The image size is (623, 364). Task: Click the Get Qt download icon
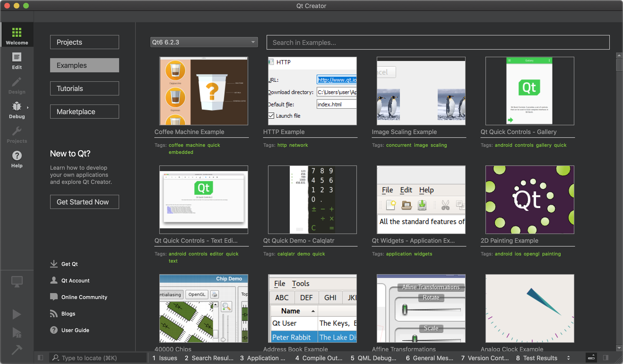click(54, 264)
